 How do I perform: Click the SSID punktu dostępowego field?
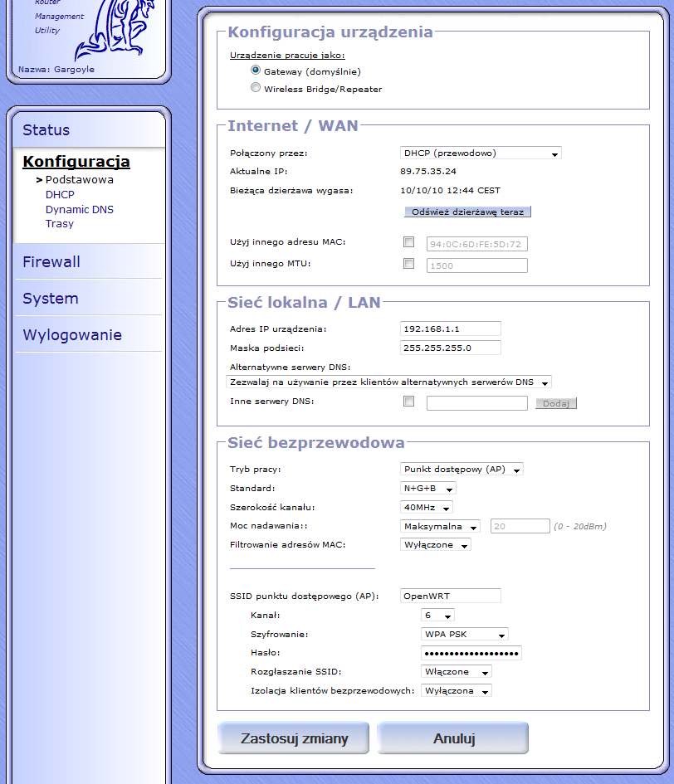pyautogui.click(x=451, y=596)
